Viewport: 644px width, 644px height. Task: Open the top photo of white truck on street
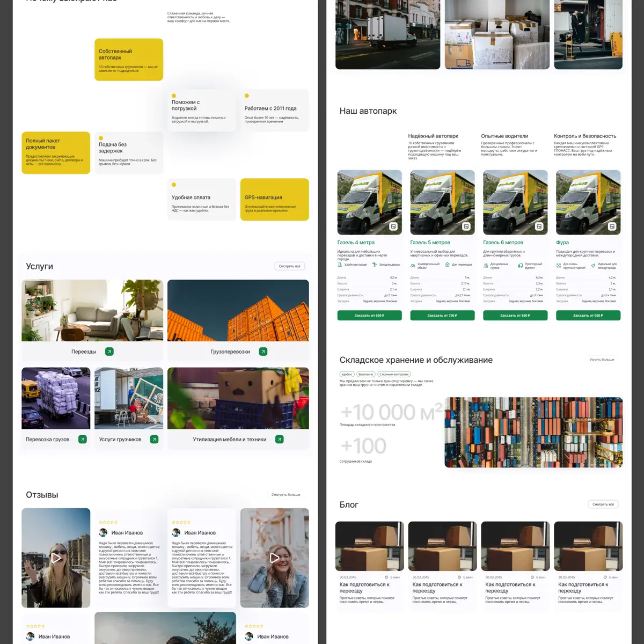(x=387, y=34)
